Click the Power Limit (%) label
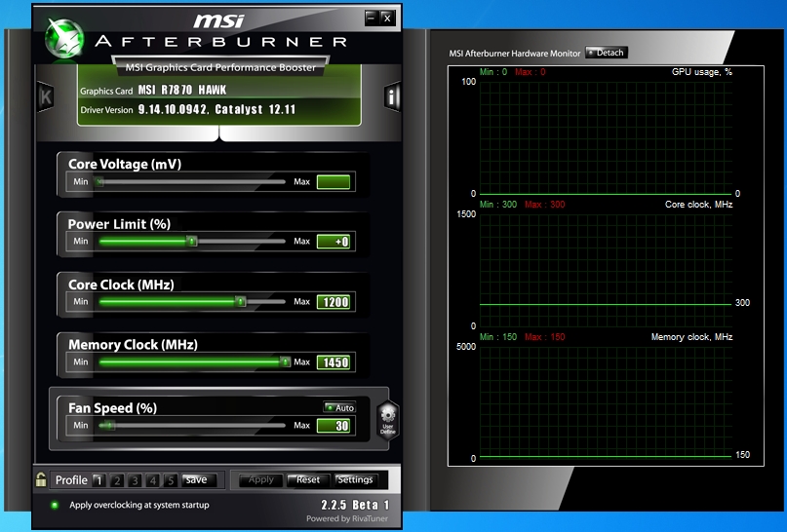This screenshot has height=532, width=787. 119,224
